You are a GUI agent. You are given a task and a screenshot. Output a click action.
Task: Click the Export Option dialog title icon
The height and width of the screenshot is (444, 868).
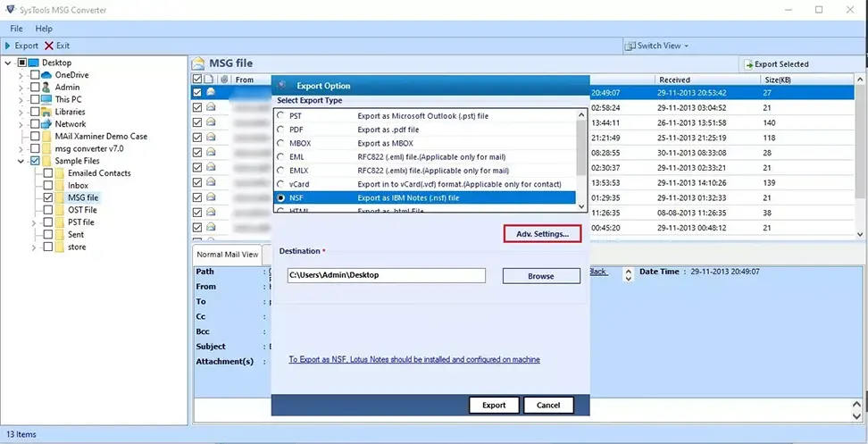(282, 85)
